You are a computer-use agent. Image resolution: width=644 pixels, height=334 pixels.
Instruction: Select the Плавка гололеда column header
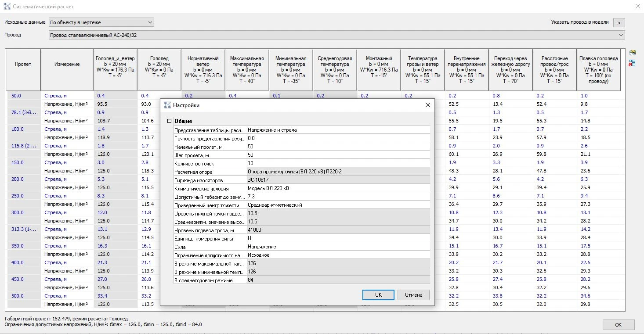(598, 69)
